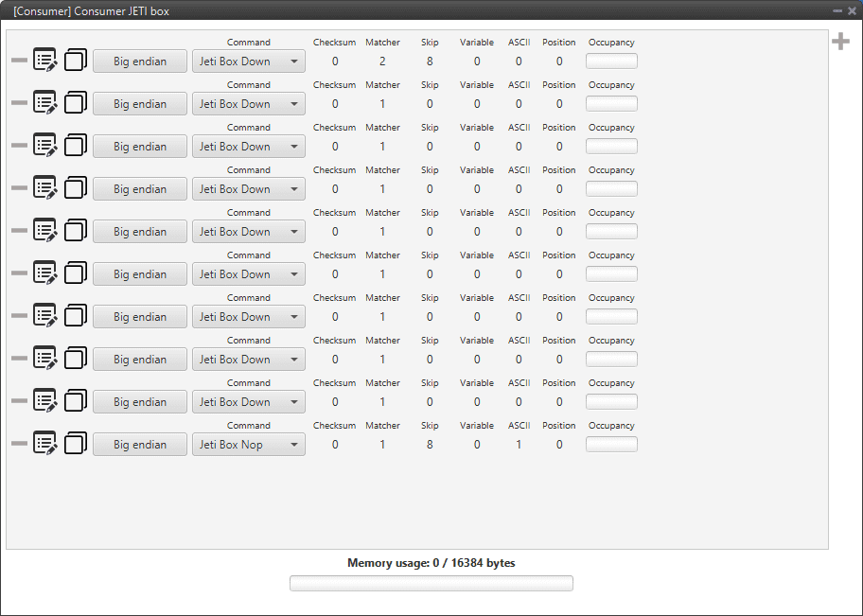The image size is (863, 616).
Task: Click the copy icon in the fifth row
Action: (76, 231)
